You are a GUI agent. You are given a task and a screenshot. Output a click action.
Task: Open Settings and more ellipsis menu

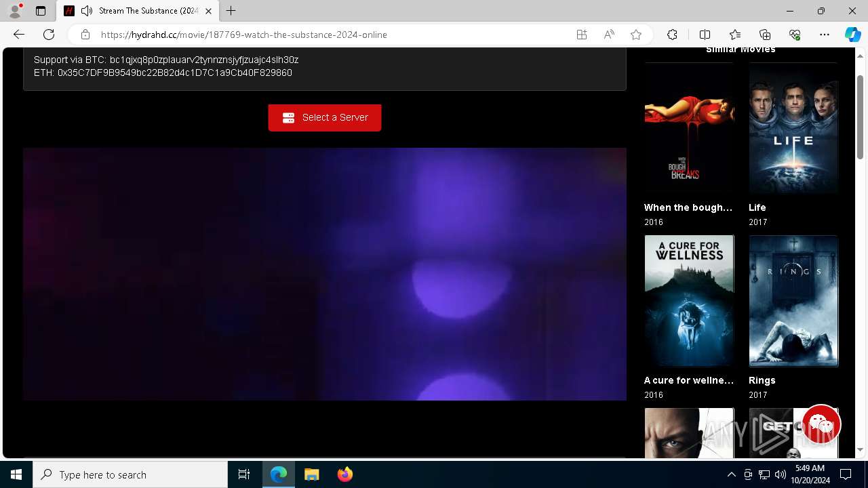coord(825,35)
